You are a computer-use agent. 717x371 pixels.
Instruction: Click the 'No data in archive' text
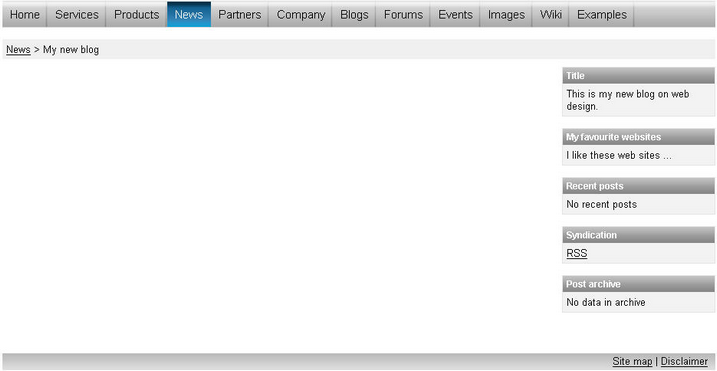click(x=606, y=302)
